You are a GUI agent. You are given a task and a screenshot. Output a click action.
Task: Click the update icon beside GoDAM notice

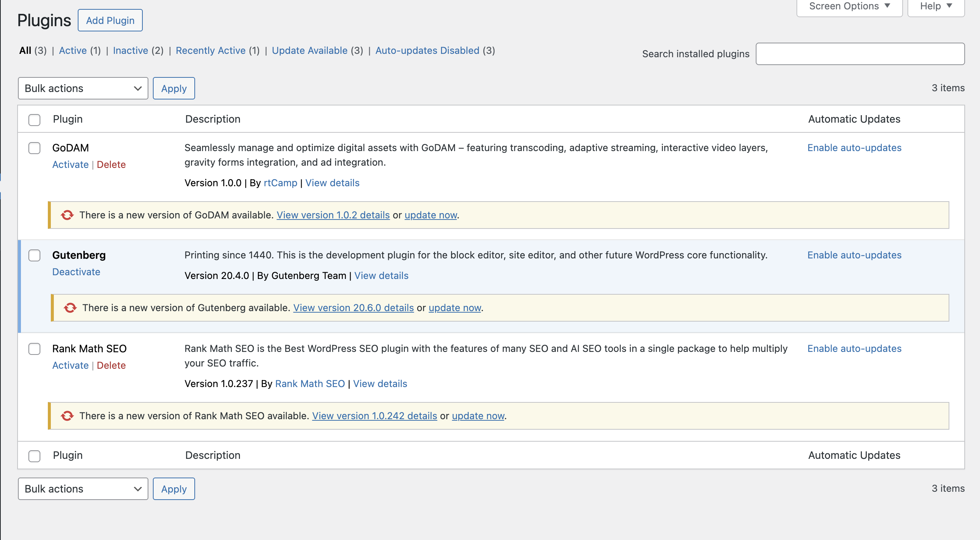[67, 215]
